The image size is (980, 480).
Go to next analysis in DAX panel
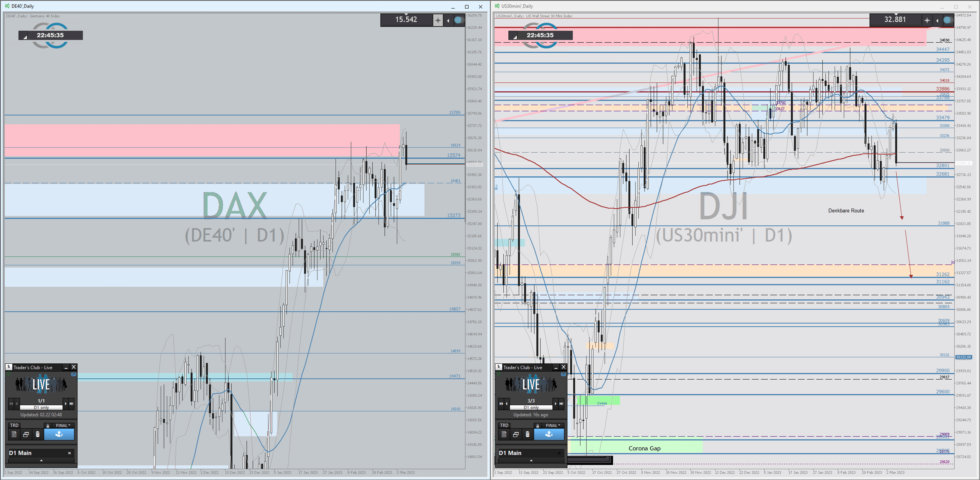click(x=65, y=404)
